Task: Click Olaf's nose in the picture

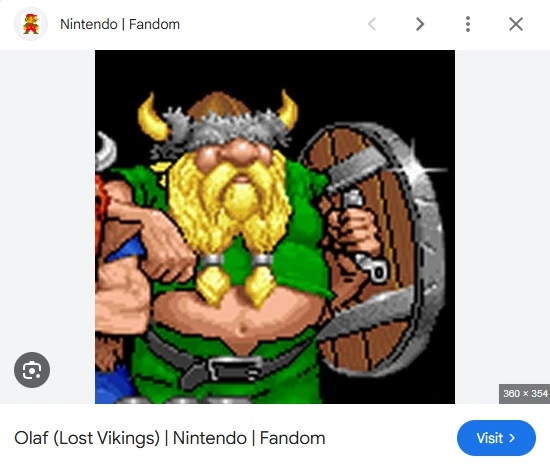Action: tap(241, 152)
